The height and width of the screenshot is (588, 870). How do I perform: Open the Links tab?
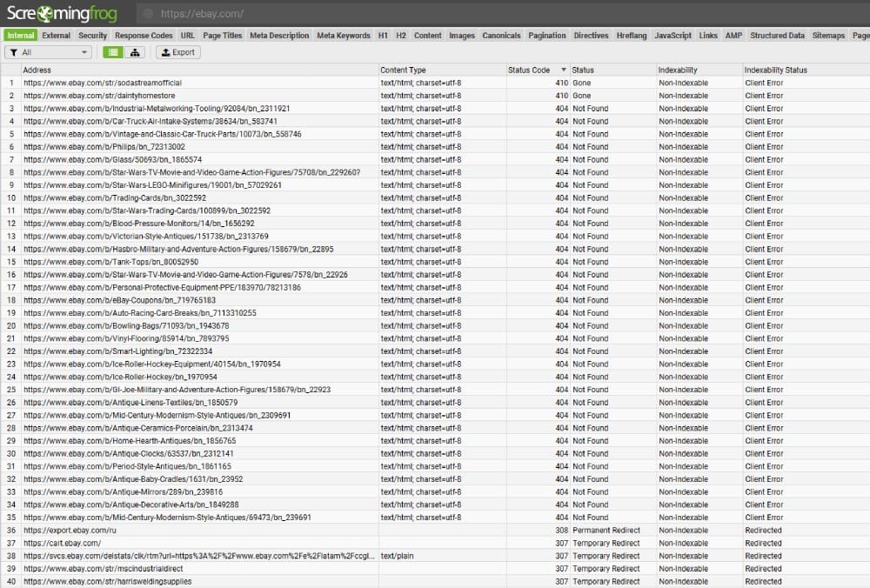coord(708,36)
